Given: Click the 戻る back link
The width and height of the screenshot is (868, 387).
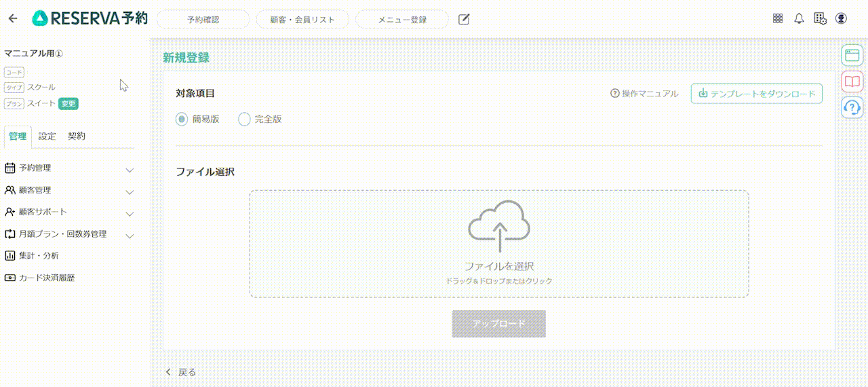Looking at the screenshot, I should (x=181, y=372).
